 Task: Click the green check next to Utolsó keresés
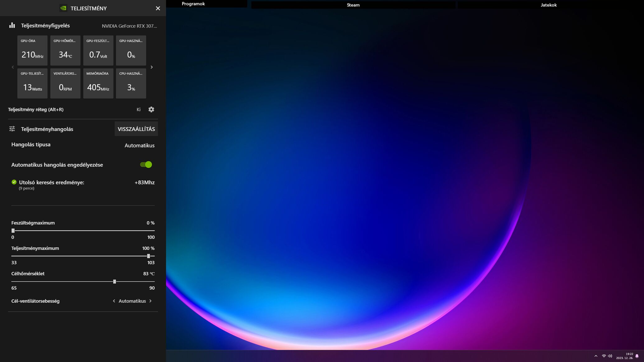tap(14, 182)
